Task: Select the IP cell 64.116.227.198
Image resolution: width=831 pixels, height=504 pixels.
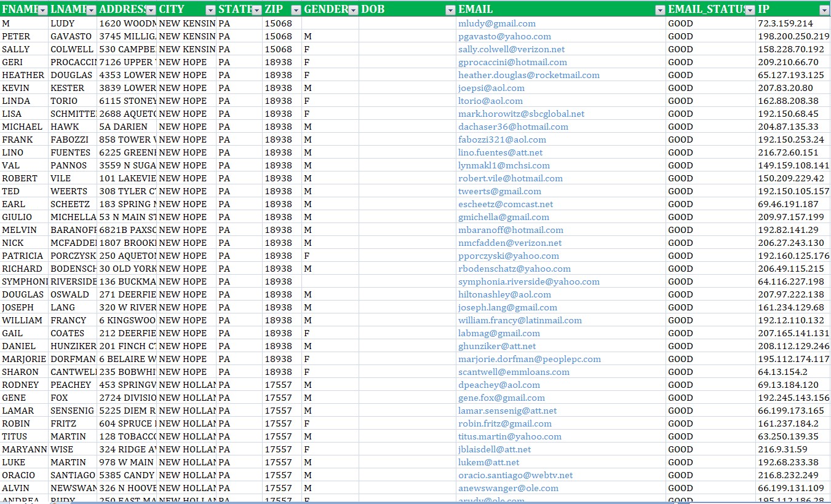Action: pyautogui.click(x=793, y=282)
